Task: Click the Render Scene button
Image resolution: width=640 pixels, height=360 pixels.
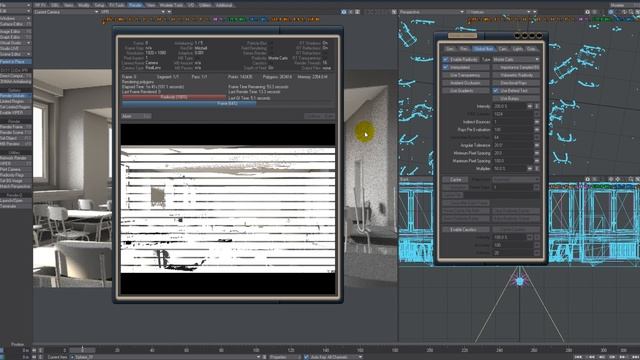Action: coord(16,133)
